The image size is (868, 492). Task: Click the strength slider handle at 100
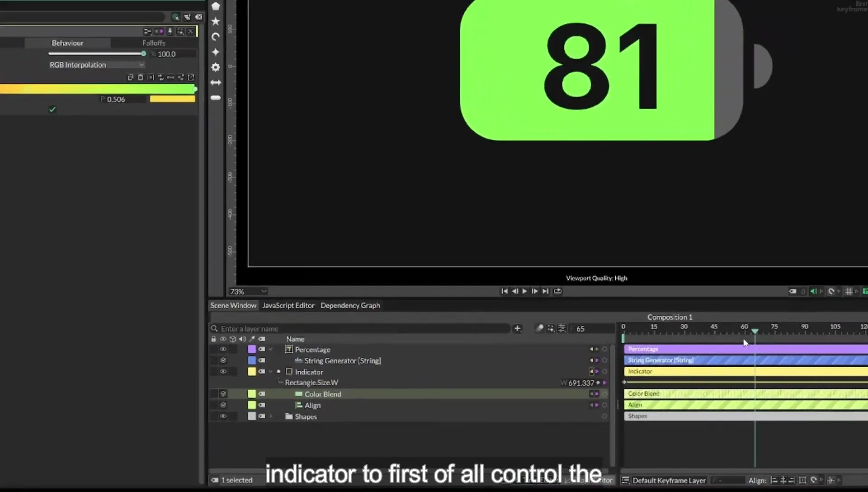tap(143, 54)
